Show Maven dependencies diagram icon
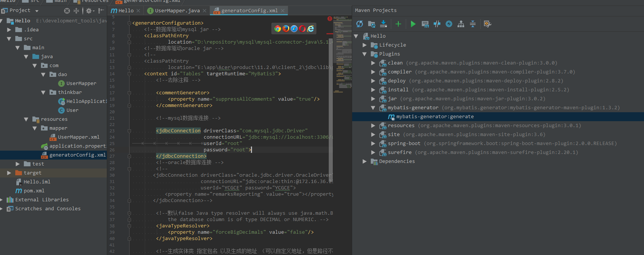Viewport: 644px width, 255px height. (x=461, y=24)
